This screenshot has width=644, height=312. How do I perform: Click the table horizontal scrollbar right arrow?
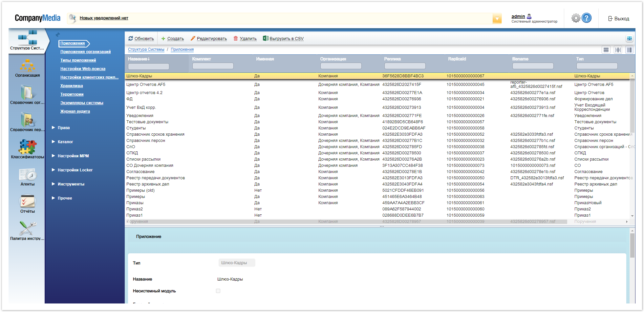(x=627, y=222)
